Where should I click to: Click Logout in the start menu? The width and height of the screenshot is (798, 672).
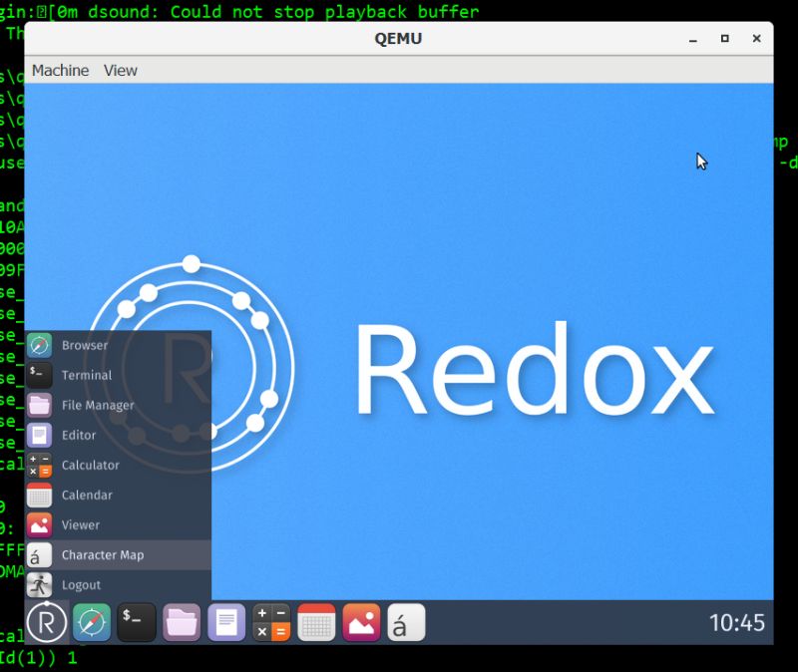pos(82,585)
